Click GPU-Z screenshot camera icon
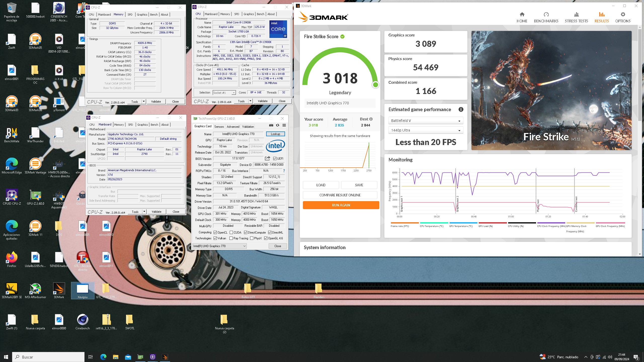Viewport: 644px width, 362px height. (x=271, y=125)
